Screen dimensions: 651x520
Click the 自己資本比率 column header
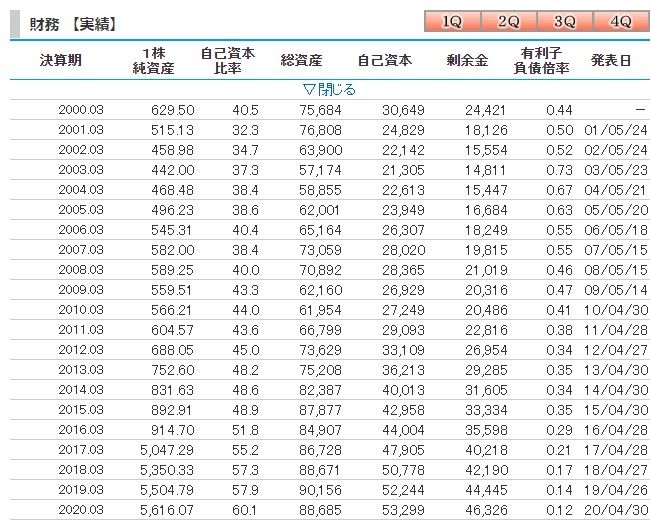(x=228, y=61)
